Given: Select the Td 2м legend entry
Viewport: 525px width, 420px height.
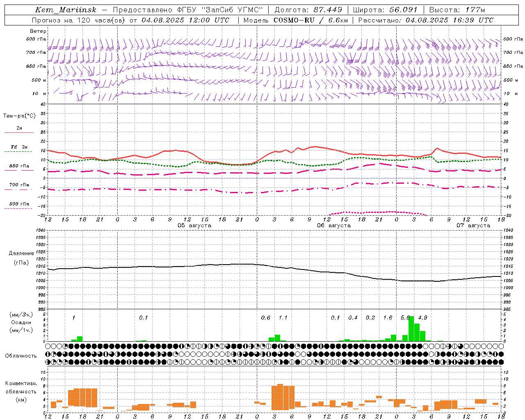Looking at the screenshot, I should (19, 147).
